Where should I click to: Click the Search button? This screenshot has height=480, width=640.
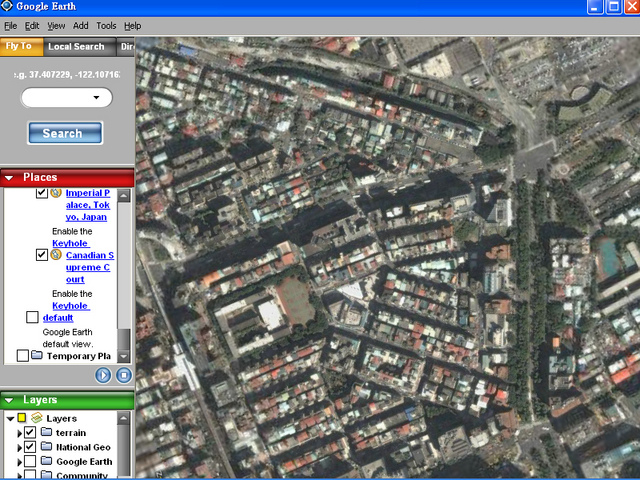click(x=65, y=133)
